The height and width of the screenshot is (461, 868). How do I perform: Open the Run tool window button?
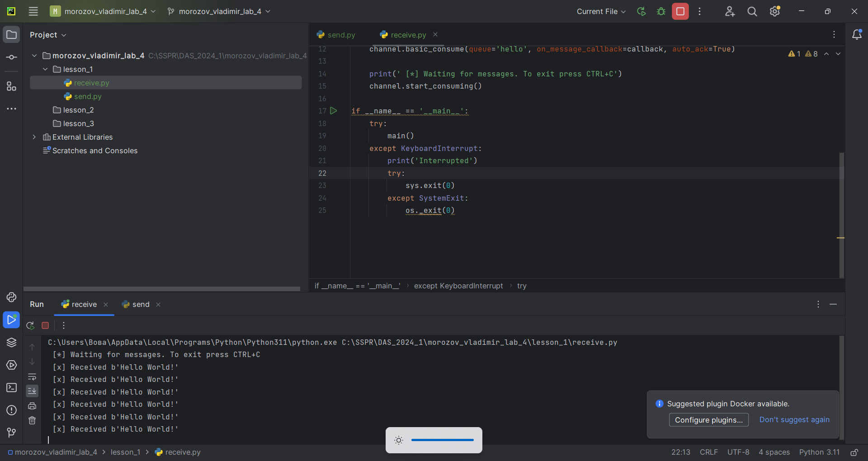pos(11,320)
